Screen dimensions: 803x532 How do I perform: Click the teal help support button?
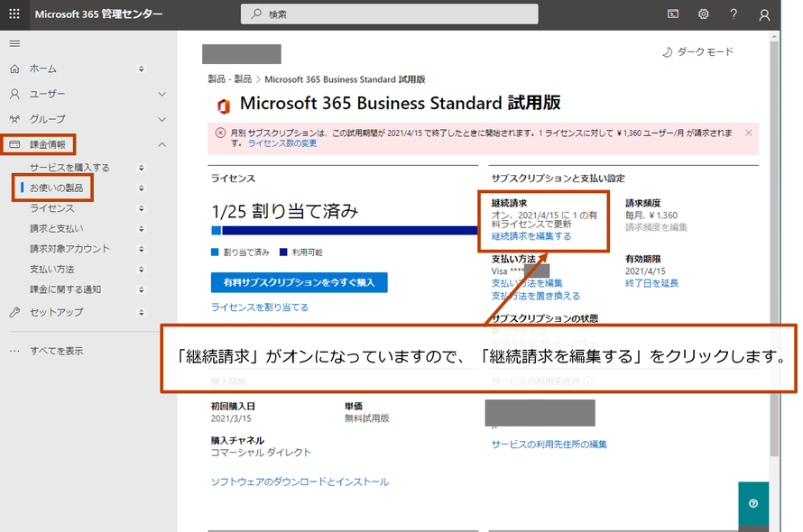[x=752, y=504]
